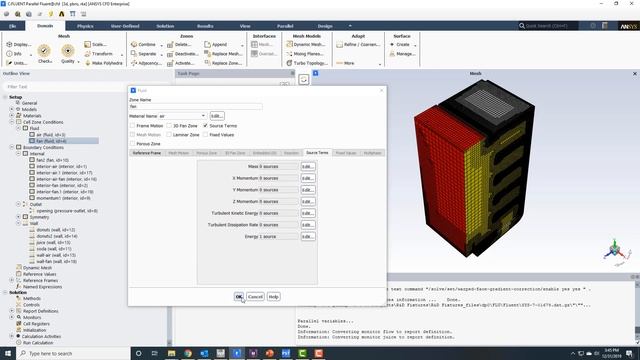Click the Activate zones icon

(x=170, y=63)
